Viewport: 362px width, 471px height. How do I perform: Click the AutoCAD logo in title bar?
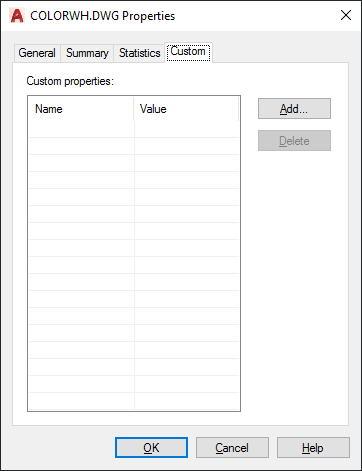tap(17, 16)
